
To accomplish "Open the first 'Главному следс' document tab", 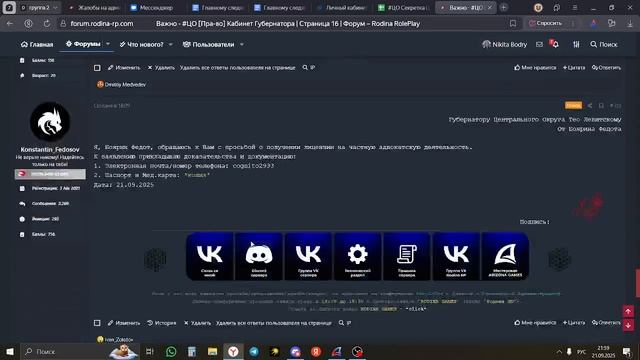I will (x=218, y=8).
